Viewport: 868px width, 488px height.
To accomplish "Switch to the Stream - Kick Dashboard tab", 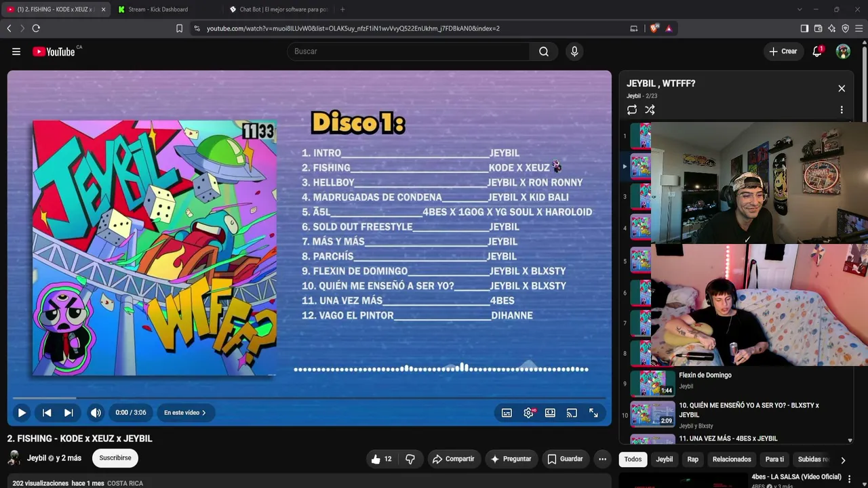I will point(167,9).
